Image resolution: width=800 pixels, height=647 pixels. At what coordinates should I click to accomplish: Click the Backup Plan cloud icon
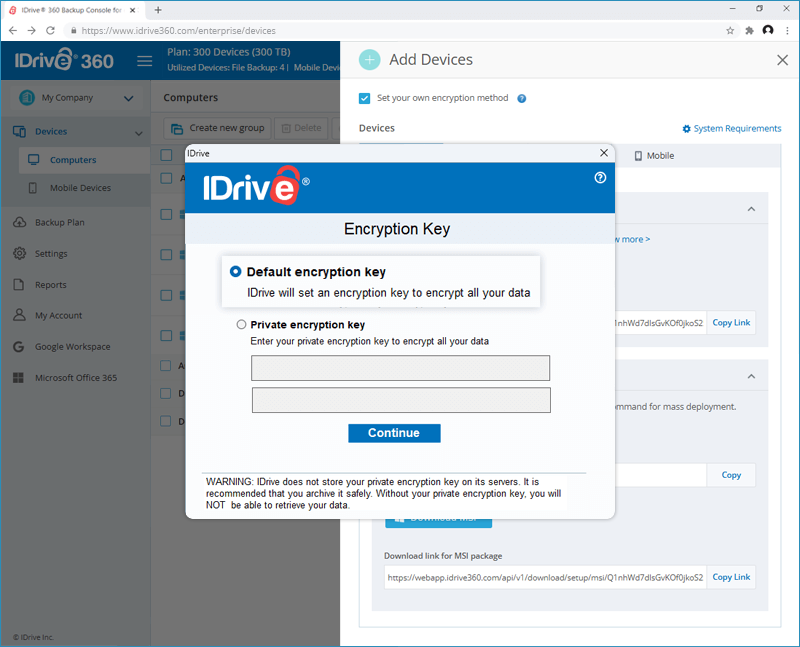click(19, 222)
